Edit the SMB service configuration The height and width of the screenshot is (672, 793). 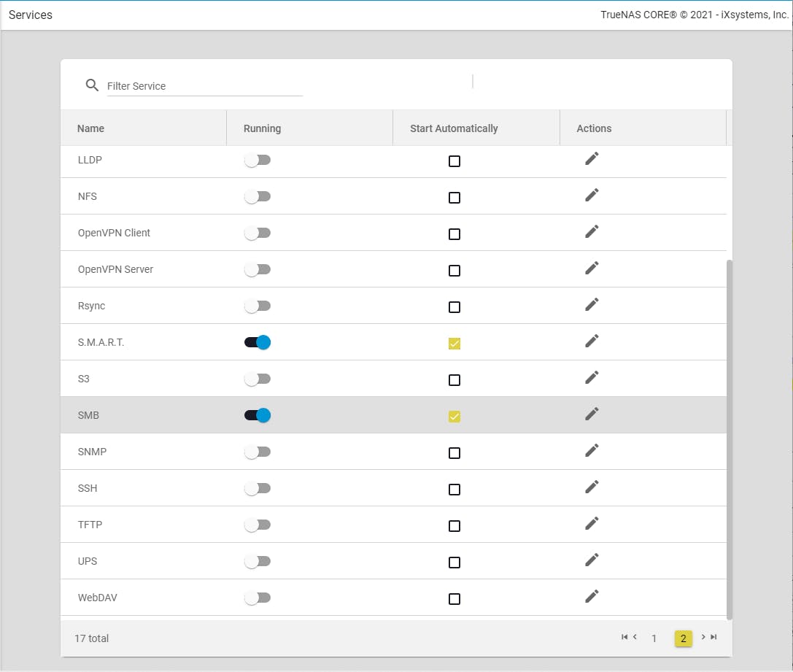coord(592,414)
